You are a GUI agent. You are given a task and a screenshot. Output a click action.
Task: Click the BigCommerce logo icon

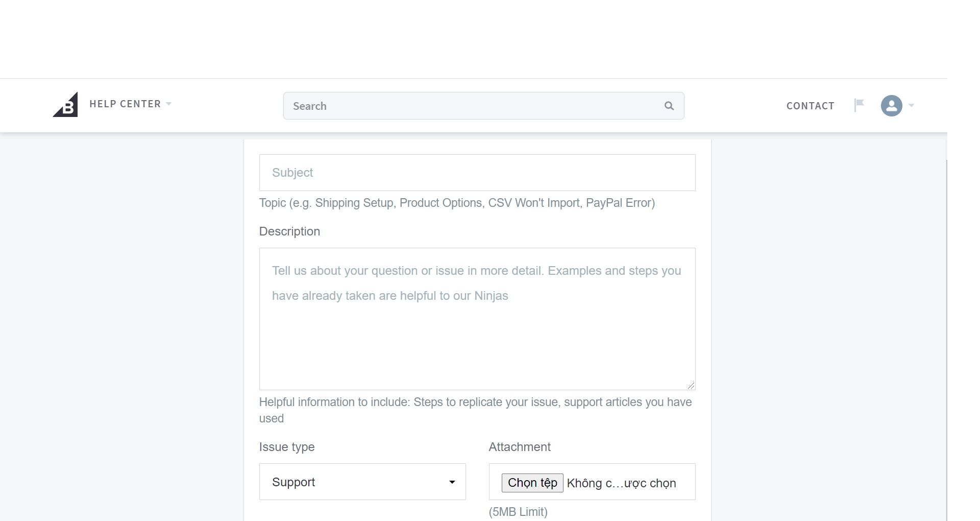65,105
